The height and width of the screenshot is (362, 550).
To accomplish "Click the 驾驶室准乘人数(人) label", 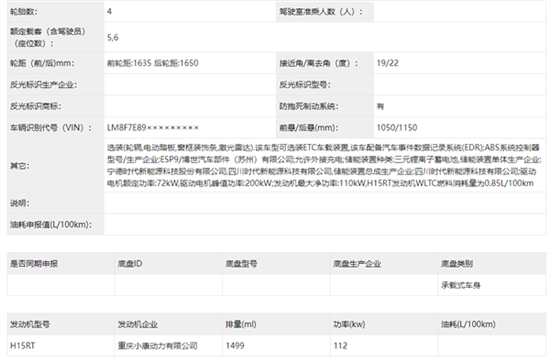I will click(x=321, y=12).
